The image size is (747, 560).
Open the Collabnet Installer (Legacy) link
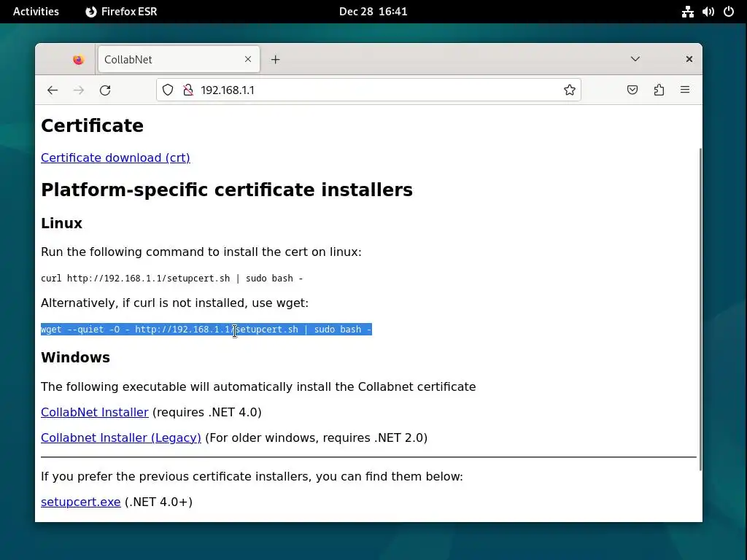121,437
